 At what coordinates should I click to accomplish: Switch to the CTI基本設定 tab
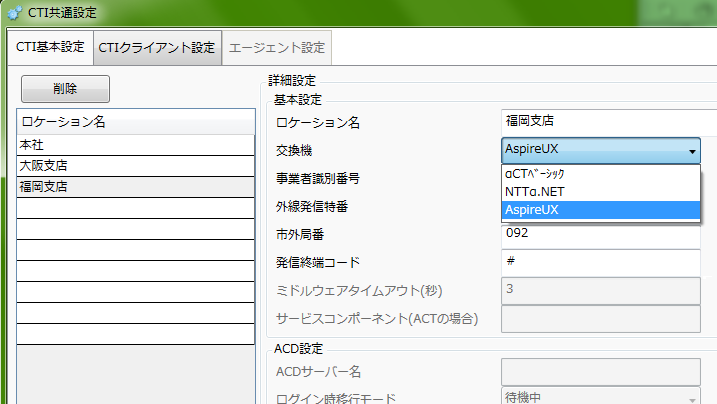click(x=51, y=47)
